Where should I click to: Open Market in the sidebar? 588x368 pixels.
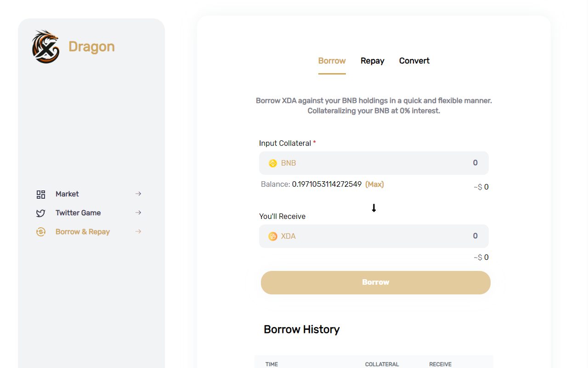point(67,194)
